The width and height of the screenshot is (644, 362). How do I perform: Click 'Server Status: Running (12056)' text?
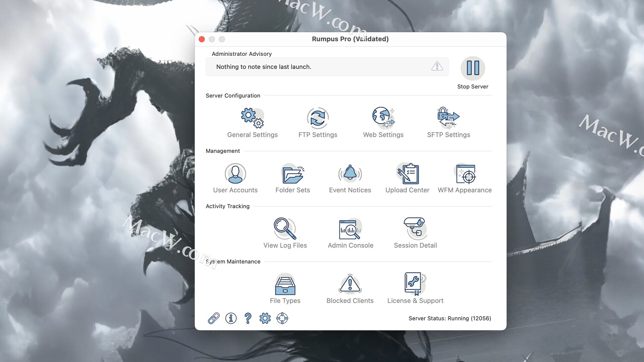[450, 318]
